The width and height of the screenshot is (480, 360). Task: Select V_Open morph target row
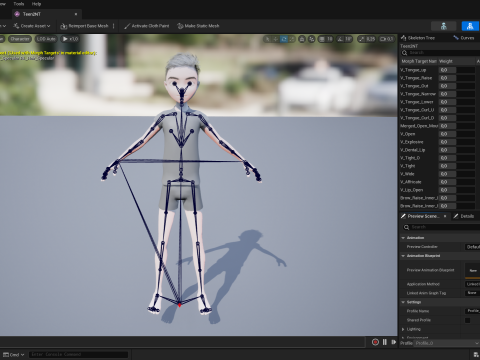click(x=439, y=134)
